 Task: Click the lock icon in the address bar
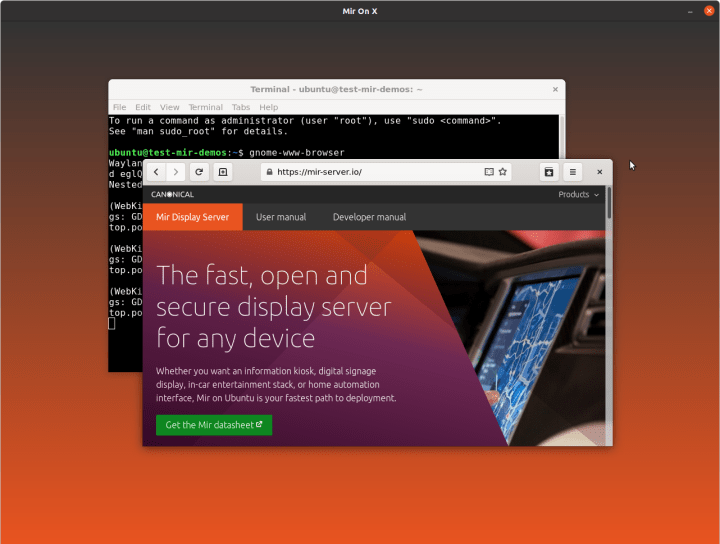pos(270,172)
